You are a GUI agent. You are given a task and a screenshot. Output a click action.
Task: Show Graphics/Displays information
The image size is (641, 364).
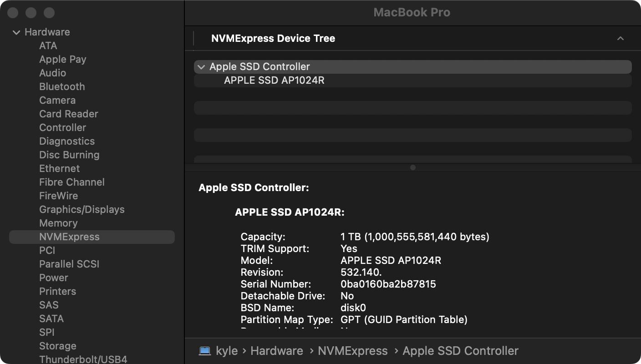click(x=82, y=209)
